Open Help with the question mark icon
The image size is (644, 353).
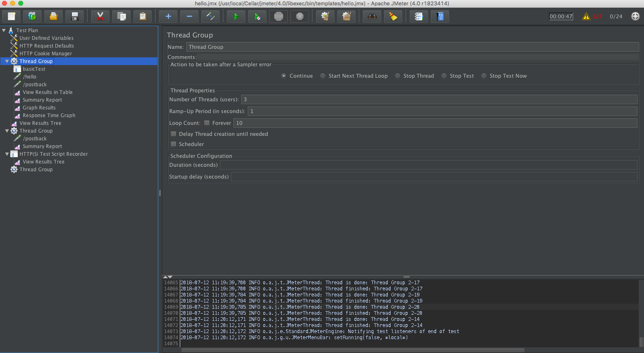(x=440, y=16)
